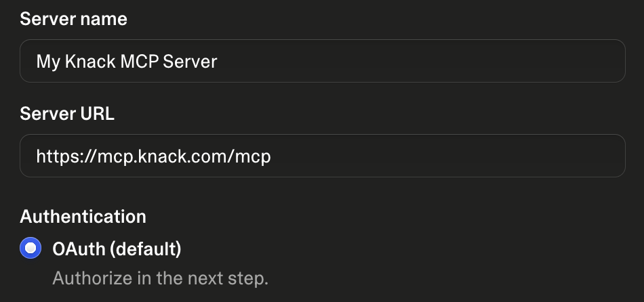Click the "Server name" field label
The width and height of the screenshot is (644, 302).
pyautogui.click(x=73, y=19)
